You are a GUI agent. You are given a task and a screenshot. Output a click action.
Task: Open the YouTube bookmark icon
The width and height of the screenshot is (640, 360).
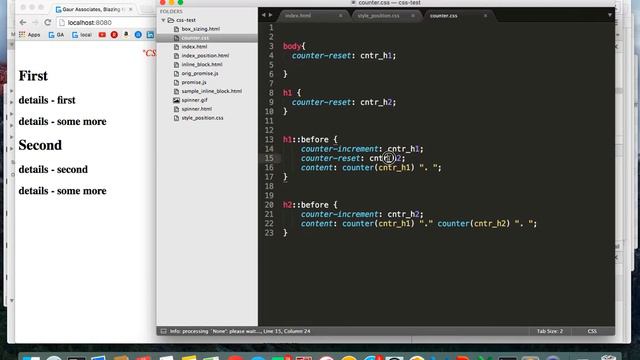coord(102,35)
